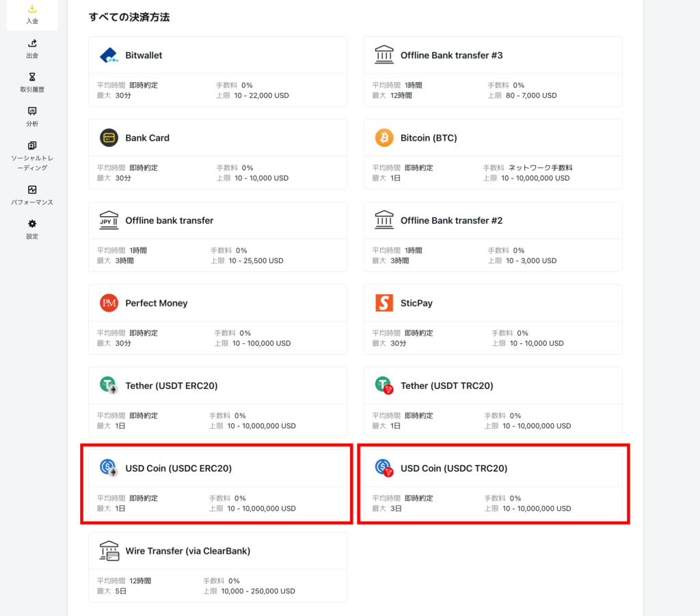Click Bitwallet limit 10 - 22,000 USD

coord(262,96)
